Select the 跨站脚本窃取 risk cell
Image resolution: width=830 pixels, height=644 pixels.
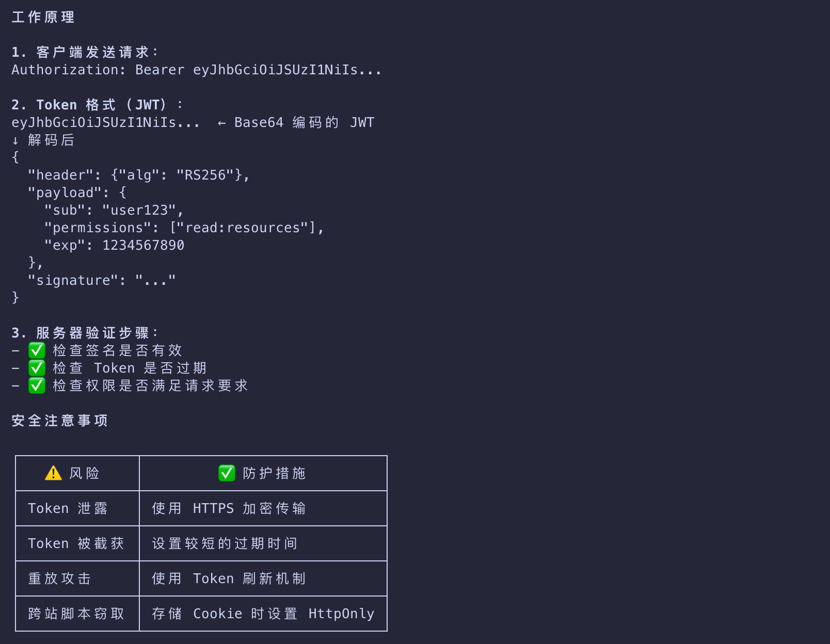point(76,614)
